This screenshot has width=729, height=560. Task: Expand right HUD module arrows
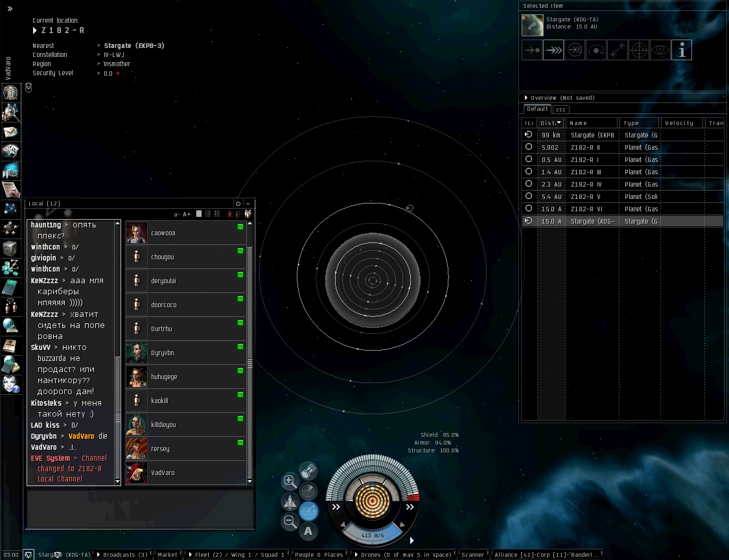[x=410, y=507]
